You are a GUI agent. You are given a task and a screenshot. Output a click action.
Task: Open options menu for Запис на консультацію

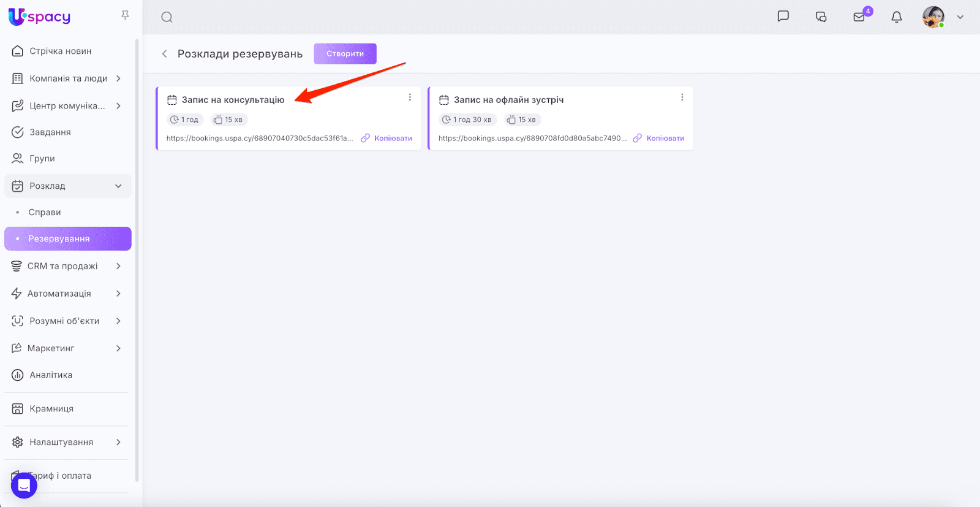pos(410,97)
